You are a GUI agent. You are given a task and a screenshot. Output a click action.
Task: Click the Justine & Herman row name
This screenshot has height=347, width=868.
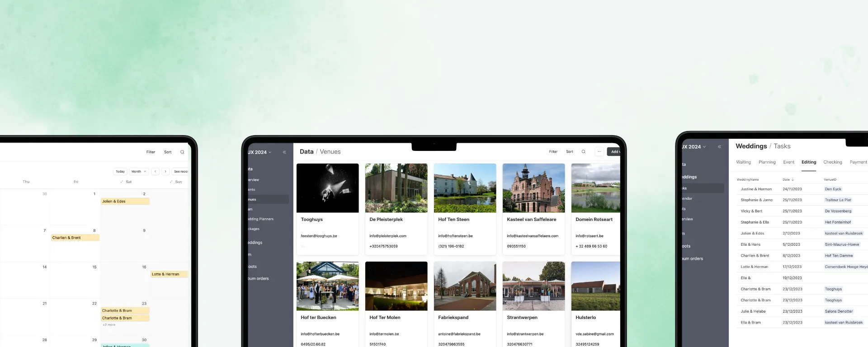756,189
